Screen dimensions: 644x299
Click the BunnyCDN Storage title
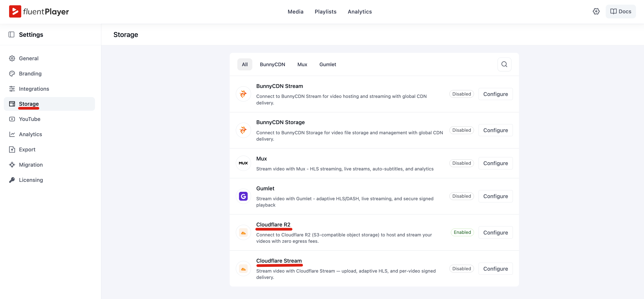point(280,122)
